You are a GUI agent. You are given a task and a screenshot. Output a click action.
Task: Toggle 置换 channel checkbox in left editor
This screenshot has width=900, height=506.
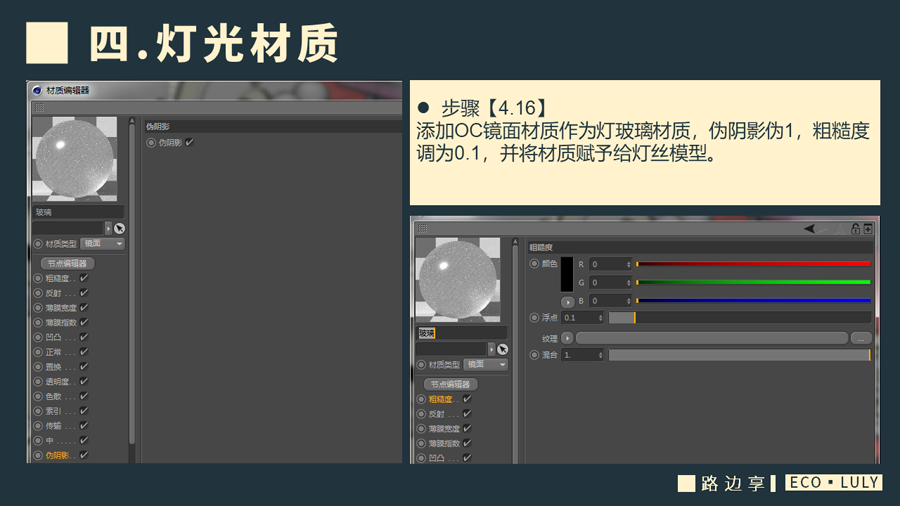tap(84, 367)
